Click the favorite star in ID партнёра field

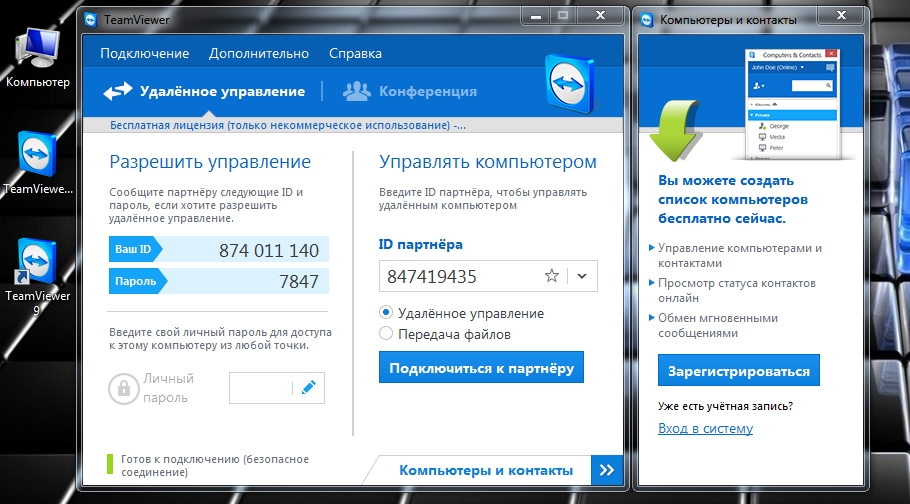point(552,276)
